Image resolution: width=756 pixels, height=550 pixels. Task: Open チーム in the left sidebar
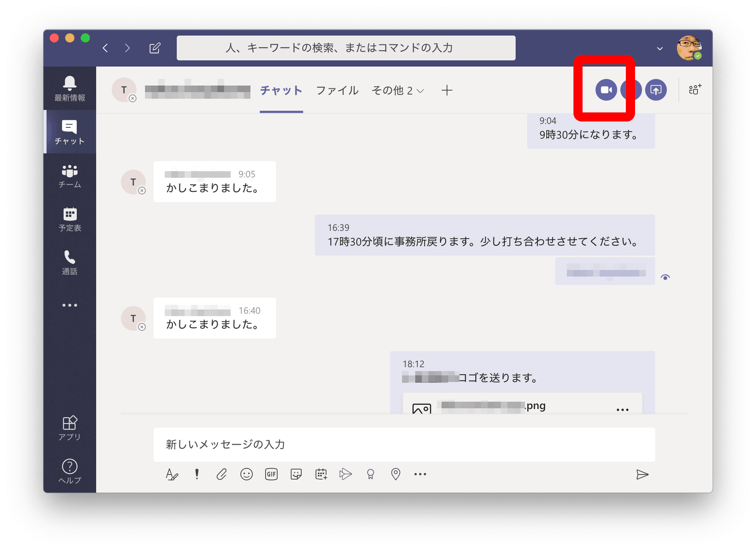click(x=70, y=176)
